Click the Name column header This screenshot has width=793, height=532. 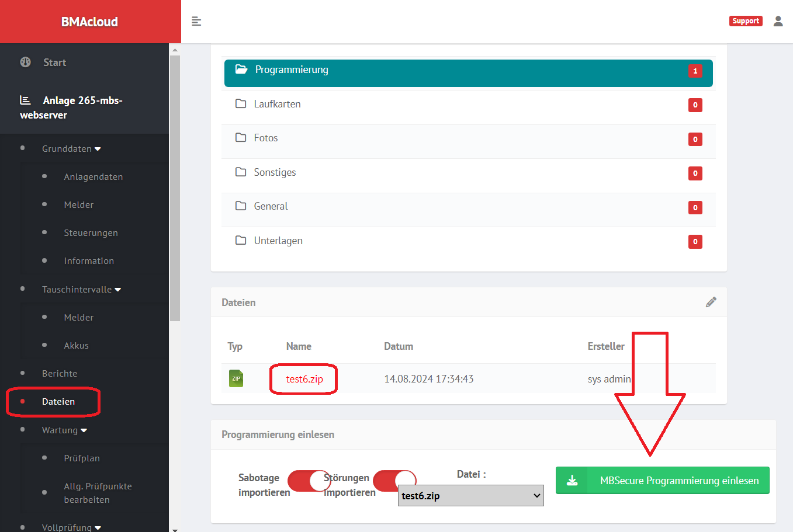[x=299, y=346]
